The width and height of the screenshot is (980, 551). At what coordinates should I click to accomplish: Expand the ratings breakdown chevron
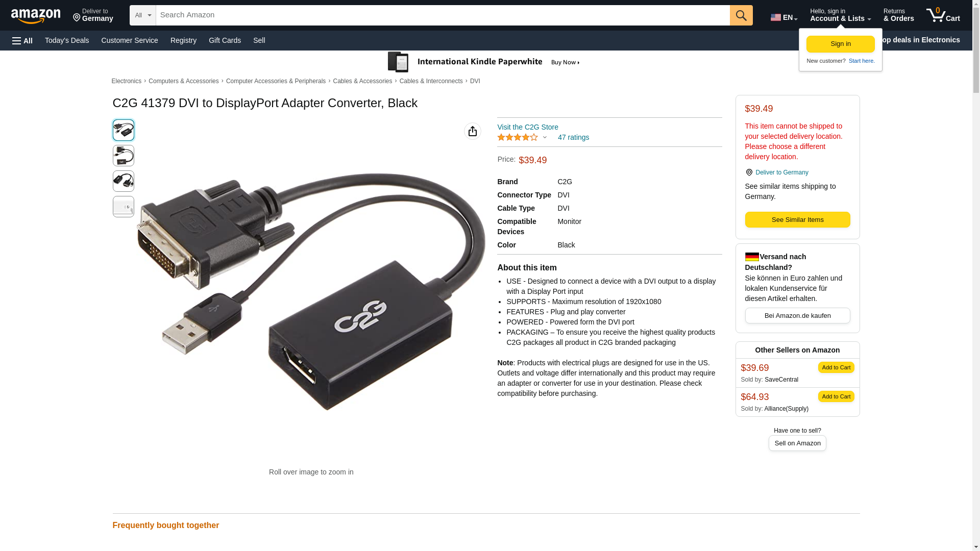[545, 137]
